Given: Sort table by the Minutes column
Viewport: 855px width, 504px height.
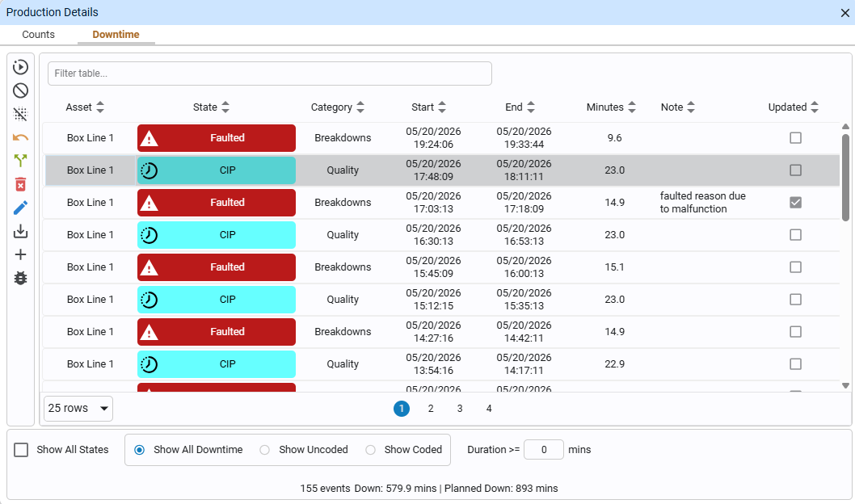Looking at the screenshot, I should 611,107.
